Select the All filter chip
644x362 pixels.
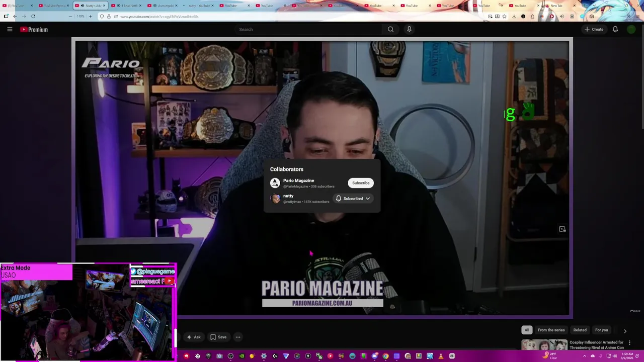pyautogui.click(x=527, y=330)
